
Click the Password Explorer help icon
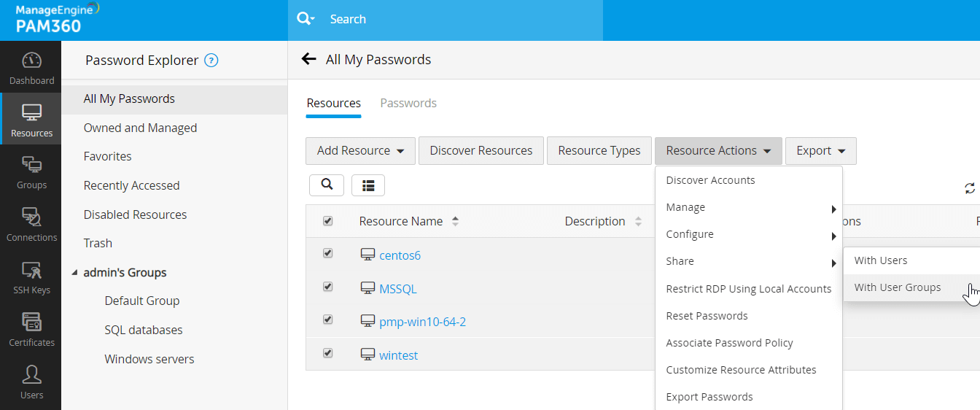tap(211, 61)
